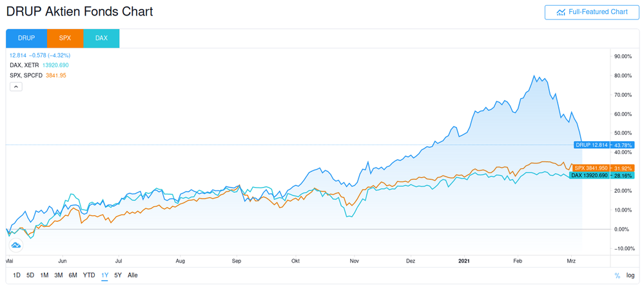Switch range to 5D
Screen dimensions: 644x285
click(30, 275)
